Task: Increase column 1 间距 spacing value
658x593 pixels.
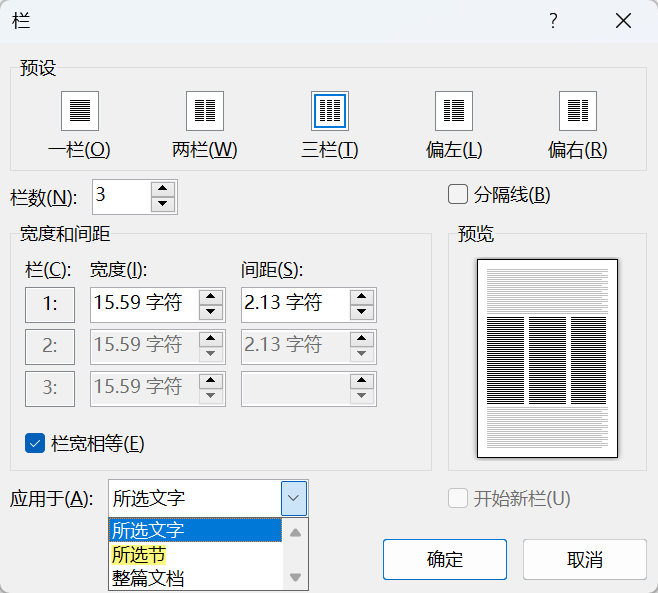Action: [x=362, y=297]
